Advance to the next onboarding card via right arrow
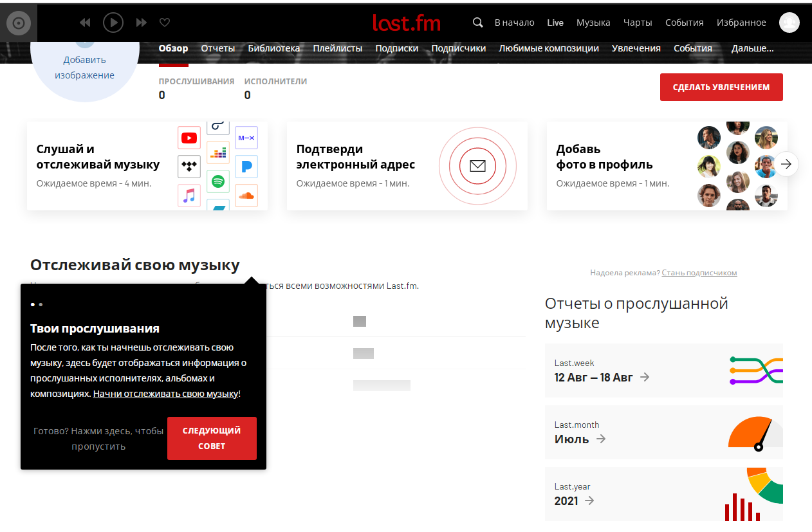812x532 pixels. pos(786,164)
